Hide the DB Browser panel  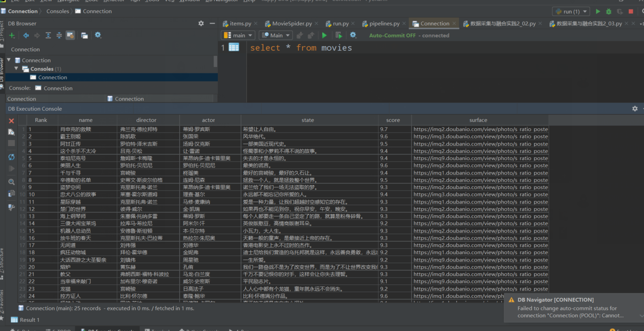(x=212, y=23)
